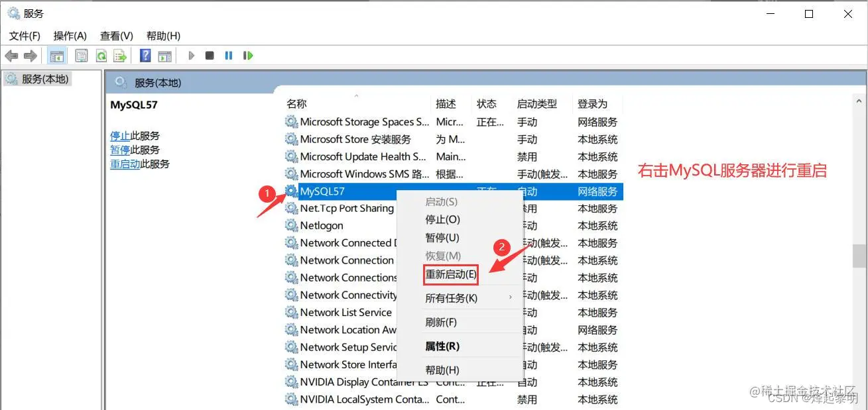Click the 暂停 link in the description pane

120,150
